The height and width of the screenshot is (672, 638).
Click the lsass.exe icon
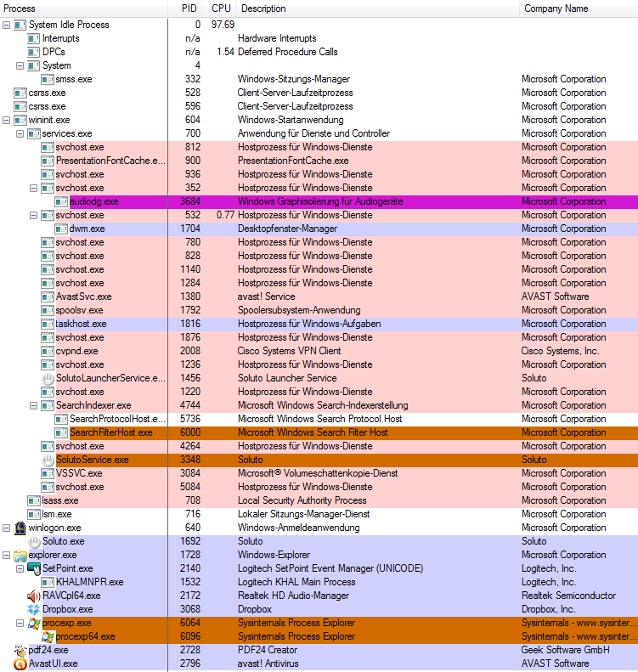coord(33,500)
